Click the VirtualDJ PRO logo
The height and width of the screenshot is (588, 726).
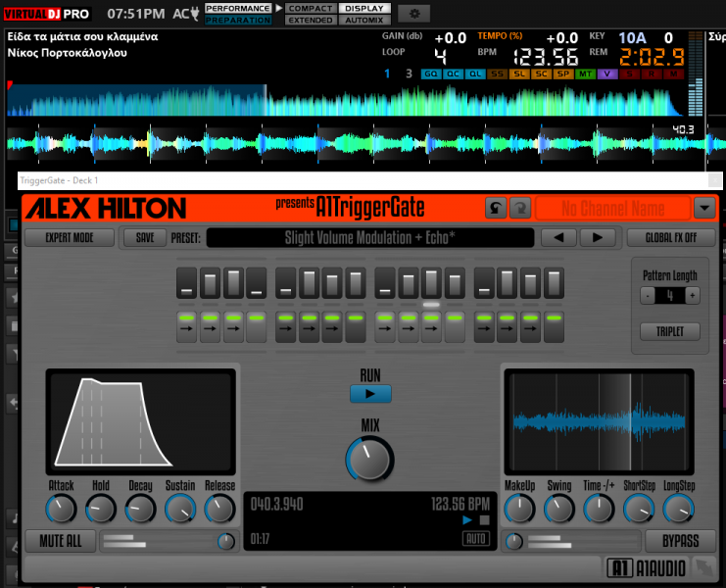click(x=46, y=14)
